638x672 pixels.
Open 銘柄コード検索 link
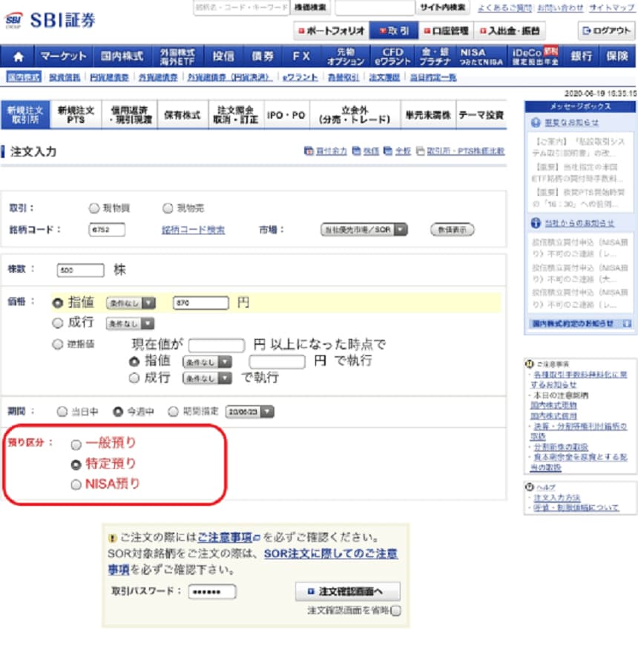[x=194, y=230]
